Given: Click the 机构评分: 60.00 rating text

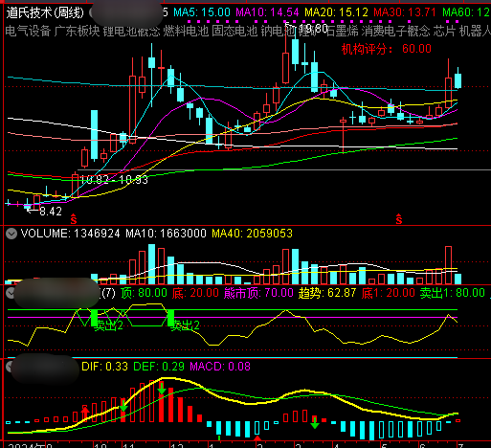Looking at the screenshot, I should (387, 49).
